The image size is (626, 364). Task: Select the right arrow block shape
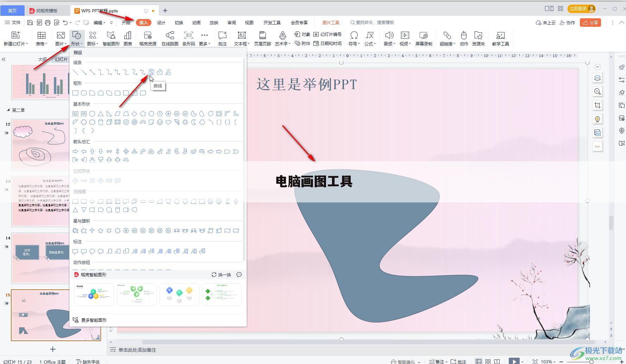pyautogui.click(x=75, y=151)
